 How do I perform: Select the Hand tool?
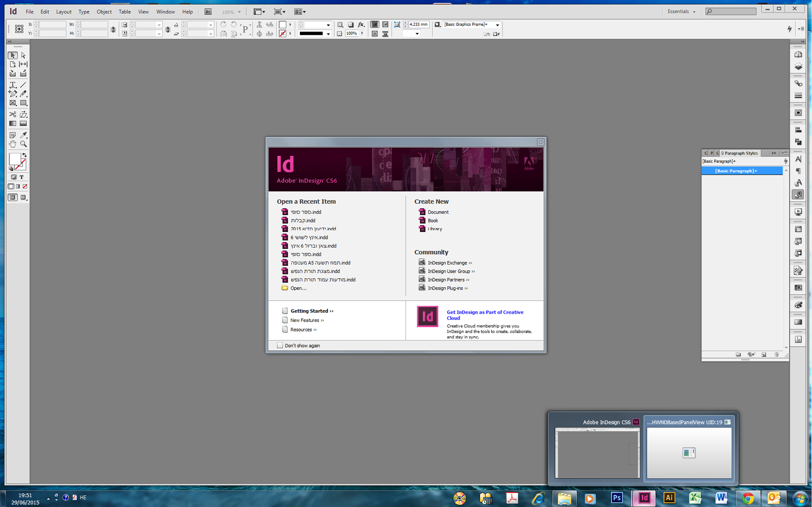coord(13,144)
